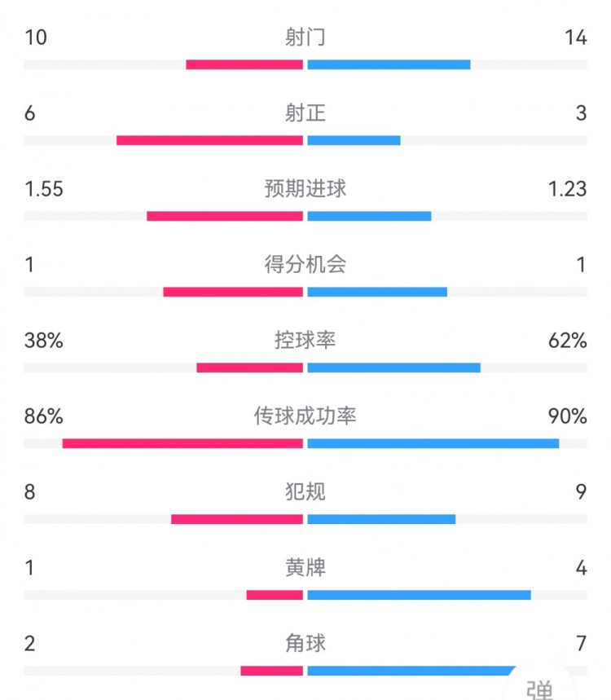
Task: Click the blue 黄牌 bar
Action: click(419, 595)
